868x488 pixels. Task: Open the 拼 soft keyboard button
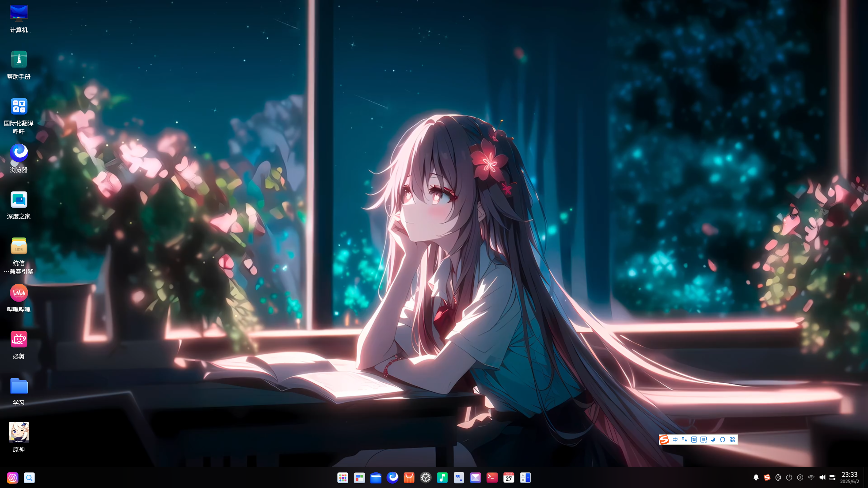pyautogui.click(x=704, y=440)
